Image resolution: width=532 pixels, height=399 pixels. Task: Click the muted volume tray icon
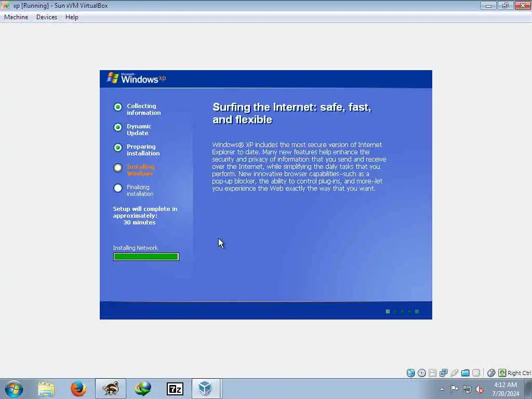[480, 389]
